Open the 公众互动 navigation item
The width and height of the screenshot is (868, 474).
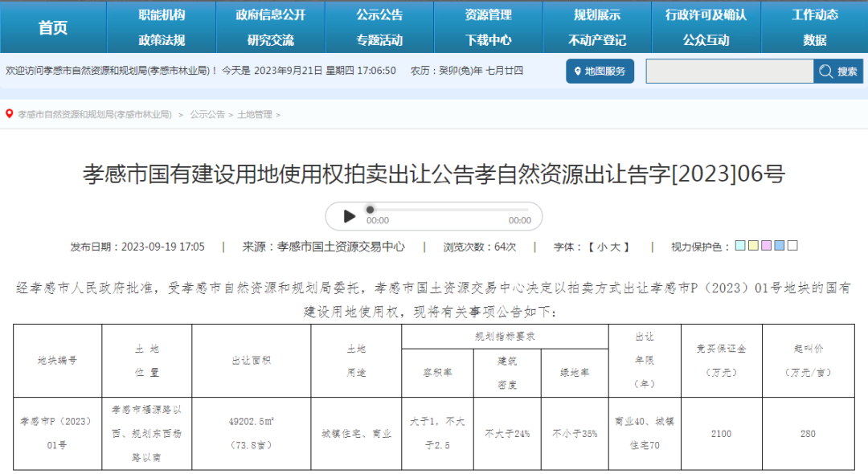tap(706, 40)
